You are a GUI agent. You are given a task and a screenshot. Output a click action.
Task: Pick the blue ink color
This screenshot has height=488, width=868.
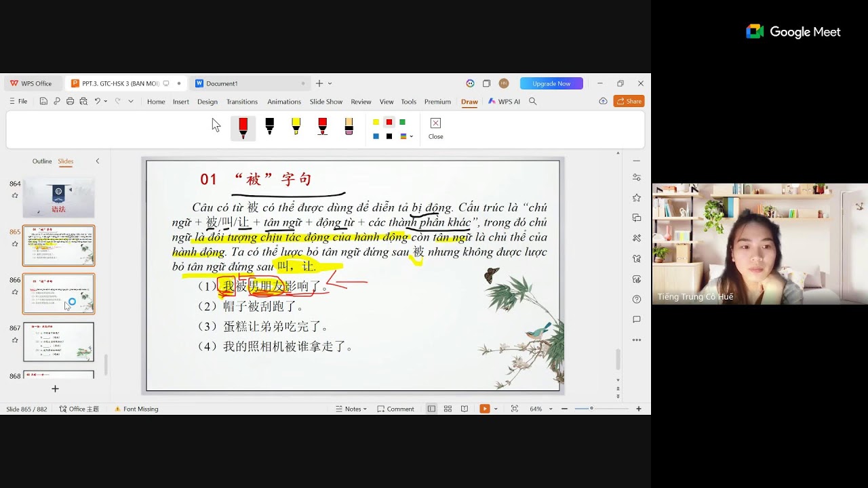pyautogui.click(x=376, y=136)
